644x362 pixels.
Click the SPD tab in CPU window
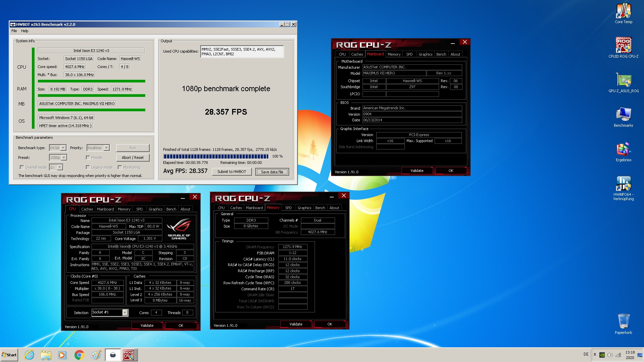[x=139, y=209]
